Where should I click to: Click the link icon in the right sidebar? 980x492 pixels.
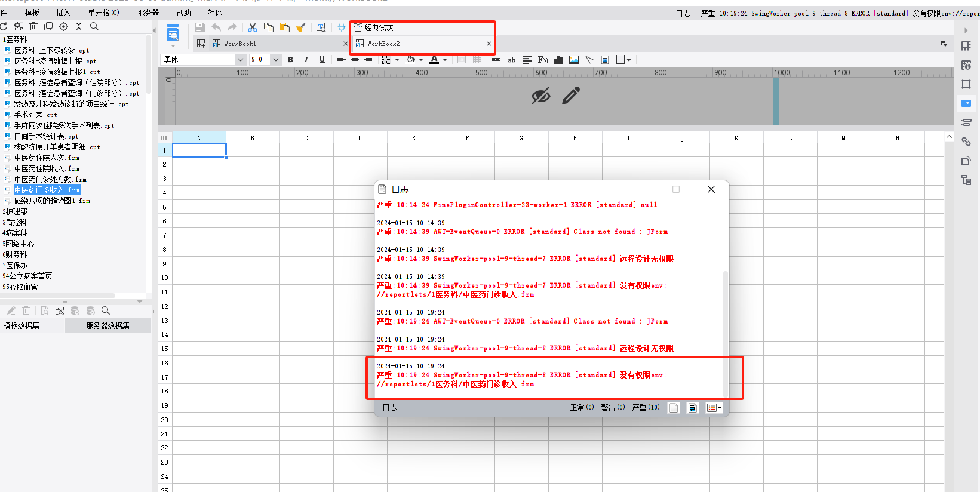(966, 142)
